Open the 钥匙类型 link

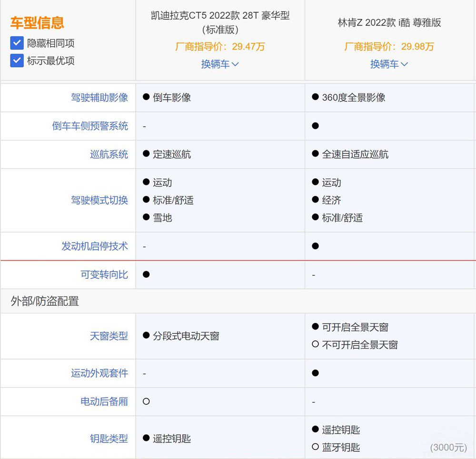(109, 439)
